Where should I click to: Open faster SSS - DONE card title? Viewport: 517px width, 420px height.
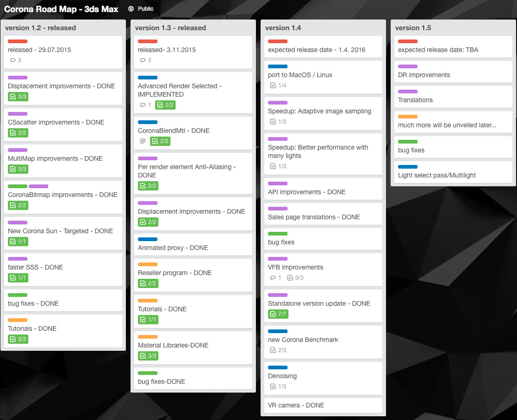(x=35, y=267)
